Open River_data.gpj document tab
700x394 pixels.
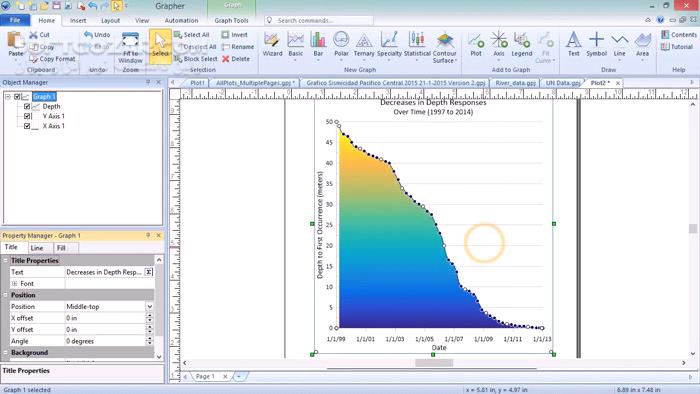point(515,83)
